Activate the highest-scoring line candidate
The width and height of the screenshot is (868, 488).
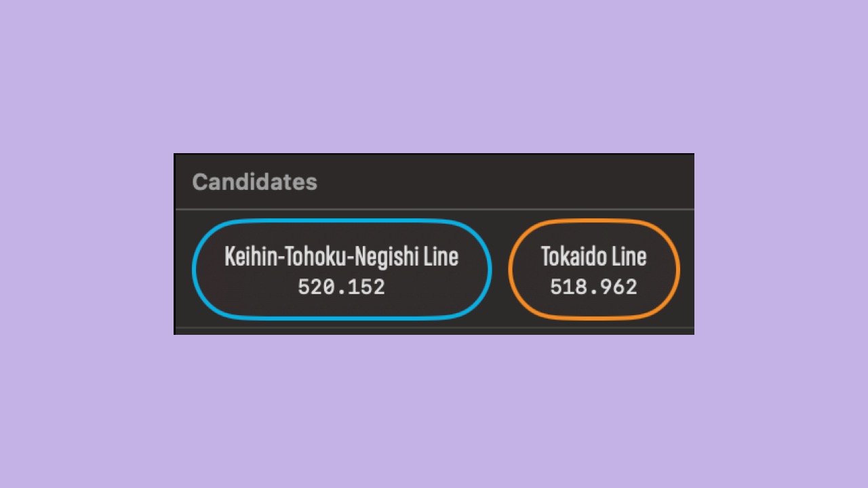click(x=342, y=269)
